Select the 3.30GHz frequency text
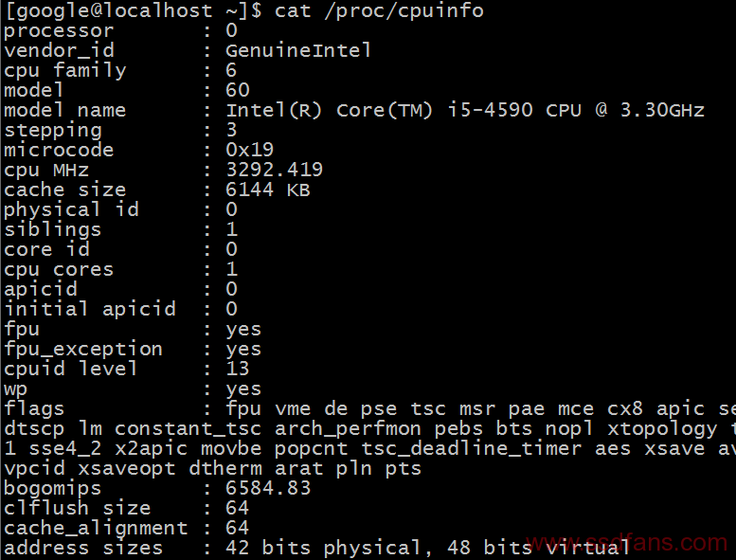The height and width of the screenshot is (560, 736). [662, 110]
